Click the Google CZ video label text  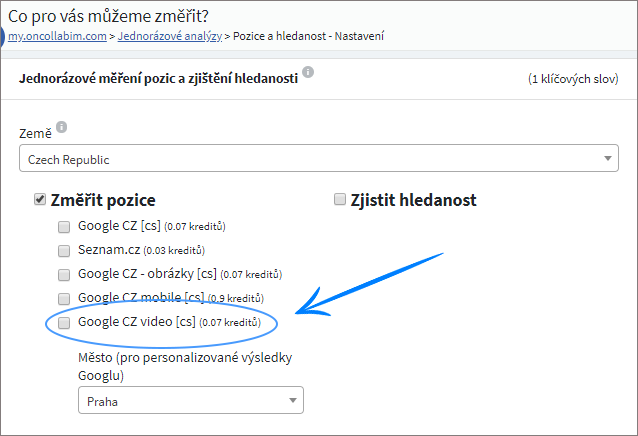tap(136, 322)
